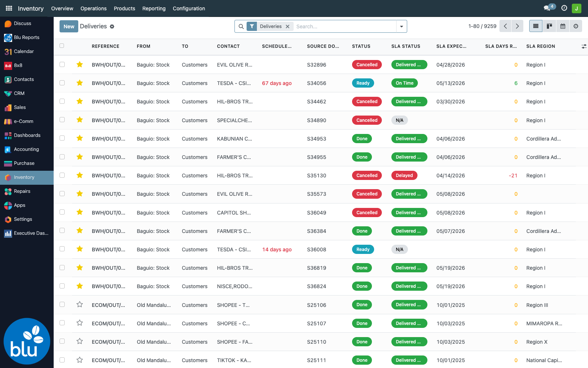The width and height of the screenshot is (588, 368).
Task: Open Apps in the sidebar
Action: coord(27,205)
